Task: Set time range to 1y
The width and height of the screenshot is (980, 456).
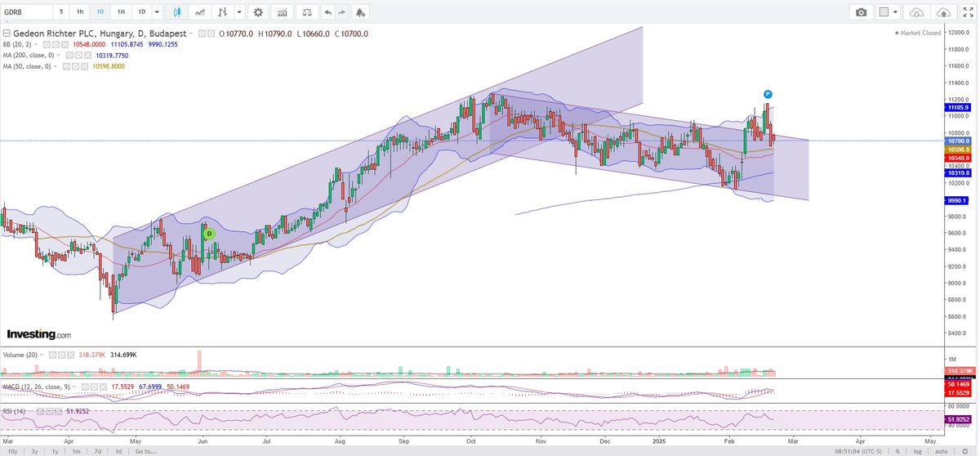Action: tap(55, 451)
